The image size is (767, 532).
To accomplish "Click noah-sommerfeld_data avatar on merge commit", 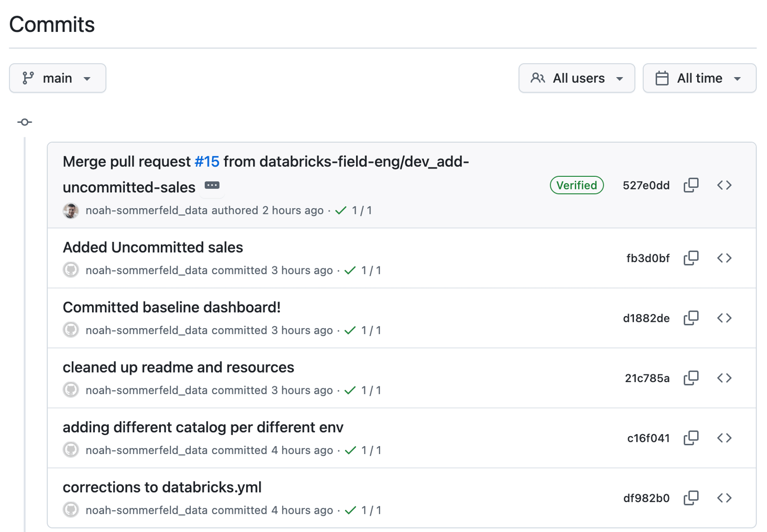I will pyautogui.click(x=71, y=211).
